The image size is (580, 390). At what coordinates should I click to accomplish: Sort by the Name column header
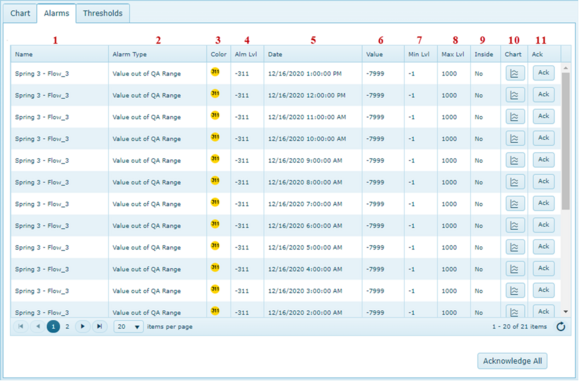tap(59, 54)
